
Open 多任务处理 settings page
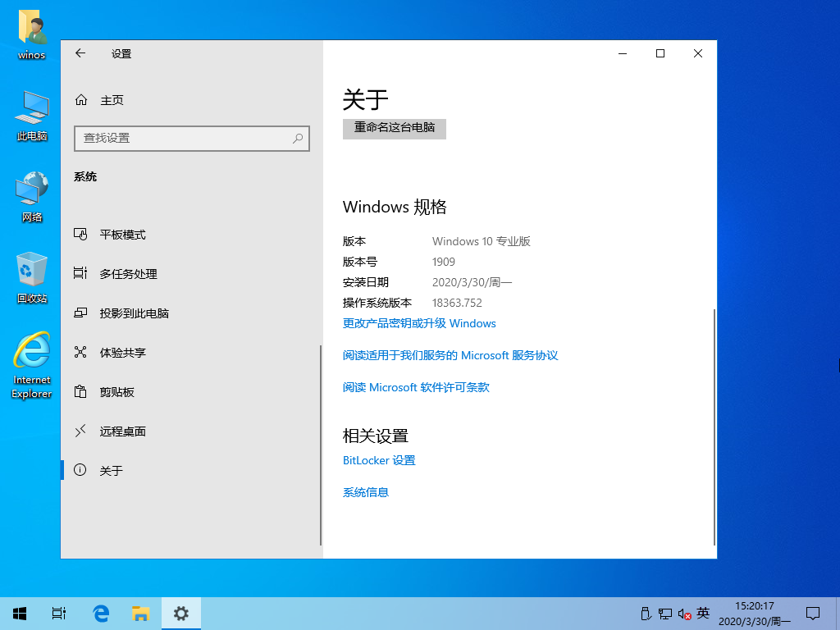pyautogui.click(x=192, y=274)
